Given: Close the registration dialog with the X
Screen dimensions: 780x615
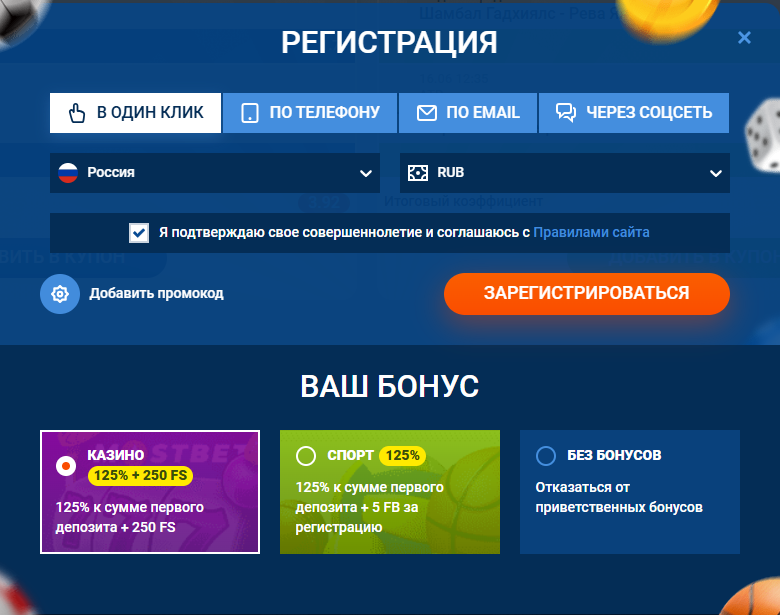Looking at the screenshot, I should [x=744, y=38].
